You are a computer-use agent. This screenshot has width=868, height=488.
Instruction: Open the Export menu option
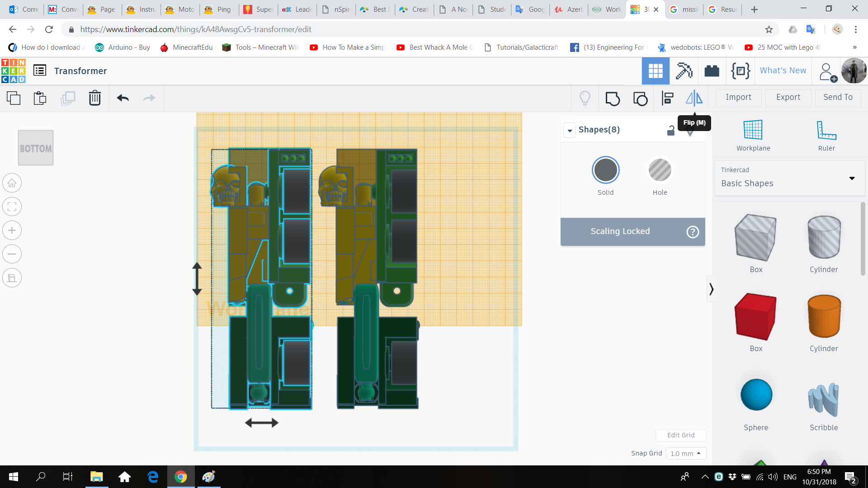coord(788,97)
